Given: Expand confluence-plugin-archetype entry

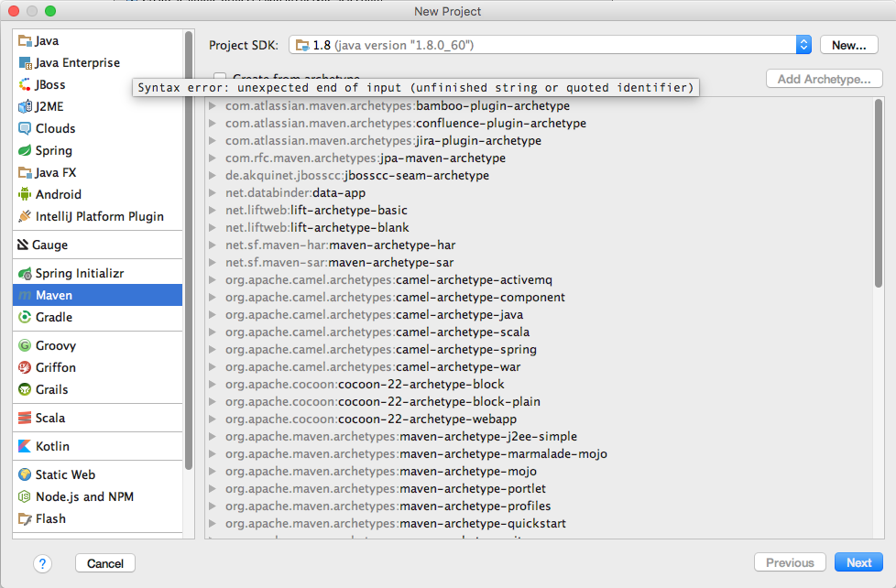Looking at the screenshot, I should pyautogui.click(x=212, y=123).
